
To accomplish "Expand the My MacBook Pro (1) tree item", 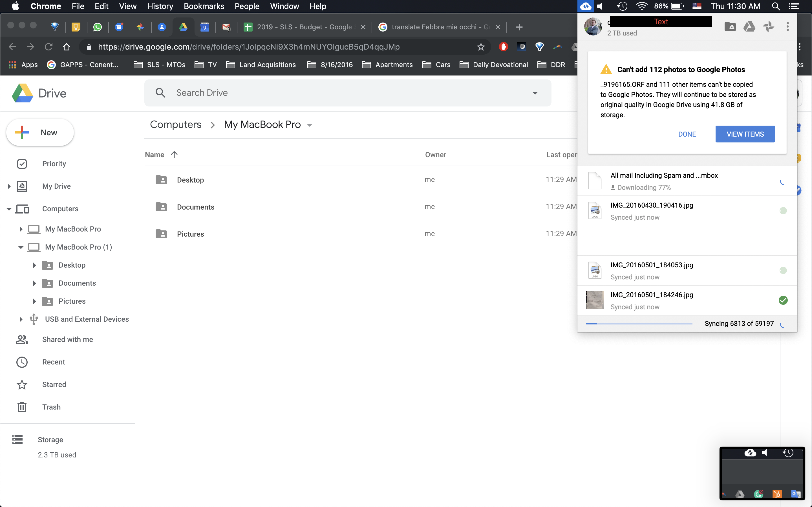I will click(21, 247).
